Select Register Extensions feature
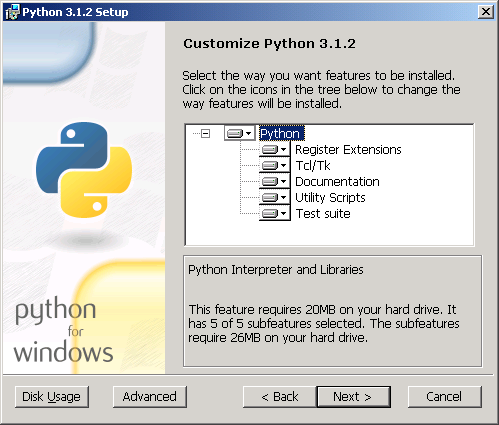499x425 pixels. click(x=348, y=149)
